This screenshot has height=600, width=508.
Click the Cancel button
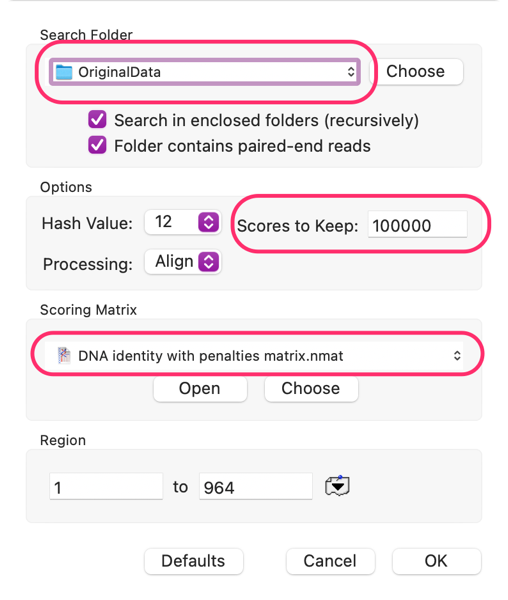click(330, 561)
